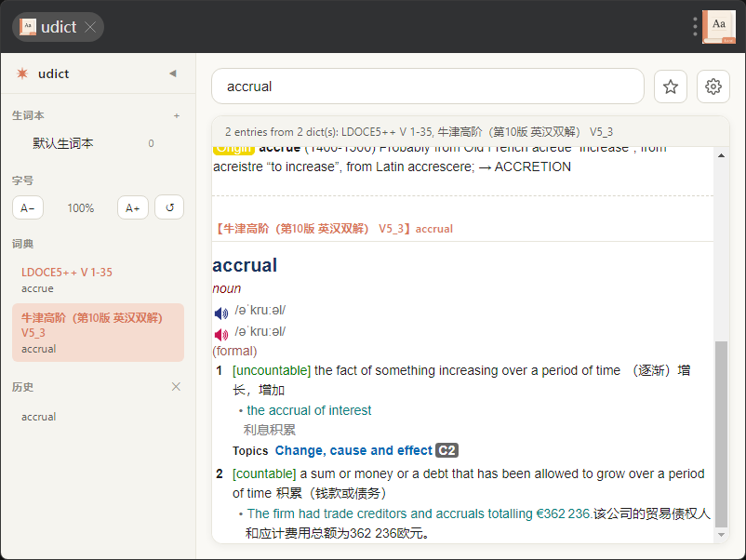Click the star favorite icon
This screenshot has width=746, height=560.
coord(670,87)
